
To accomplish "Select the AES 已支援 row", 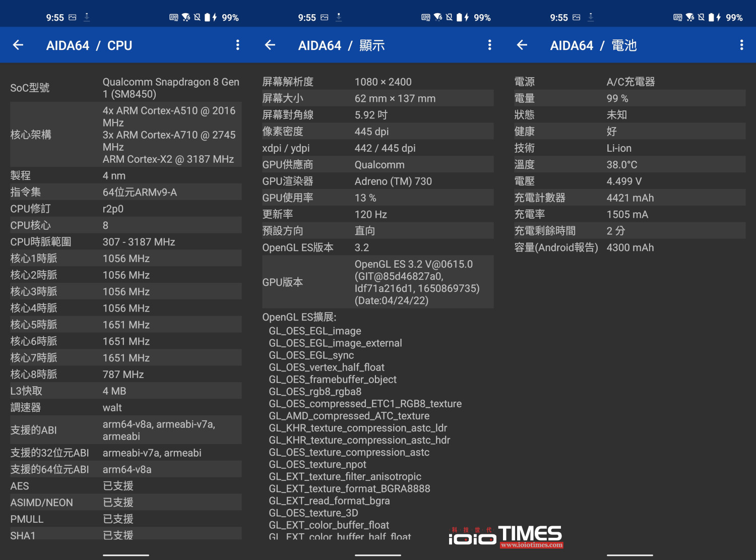I will 126,486.
